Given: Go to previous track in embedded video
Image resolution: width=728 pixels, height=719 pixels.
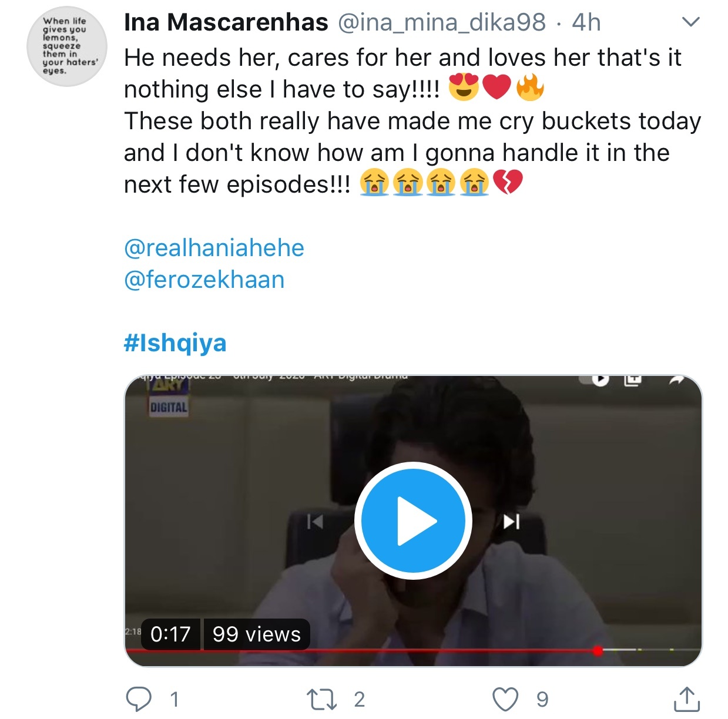Looking at the screenshot, I should coord(316,521).
